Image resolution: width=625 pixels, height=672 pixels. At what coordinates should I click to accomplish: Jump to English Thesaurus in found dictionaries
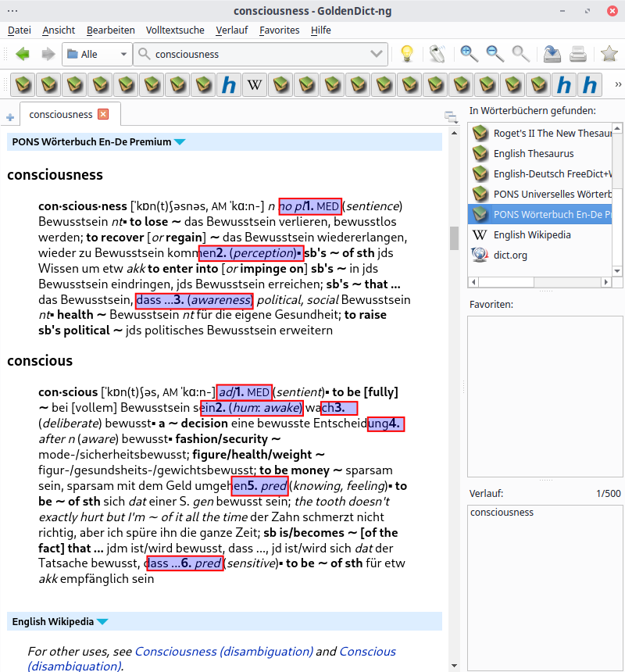[x=541, y=153]
